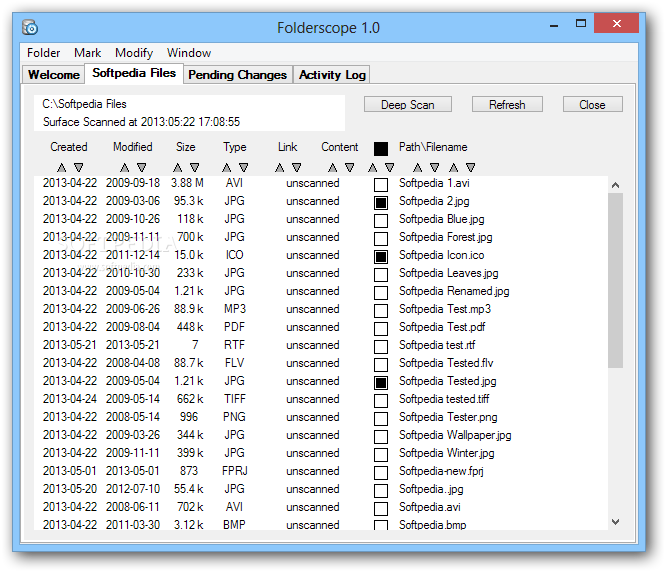The width and height of the screenshot is (666, 572).
Task: Click the C:\Softpedia Files path text
Action: point(84,104)
